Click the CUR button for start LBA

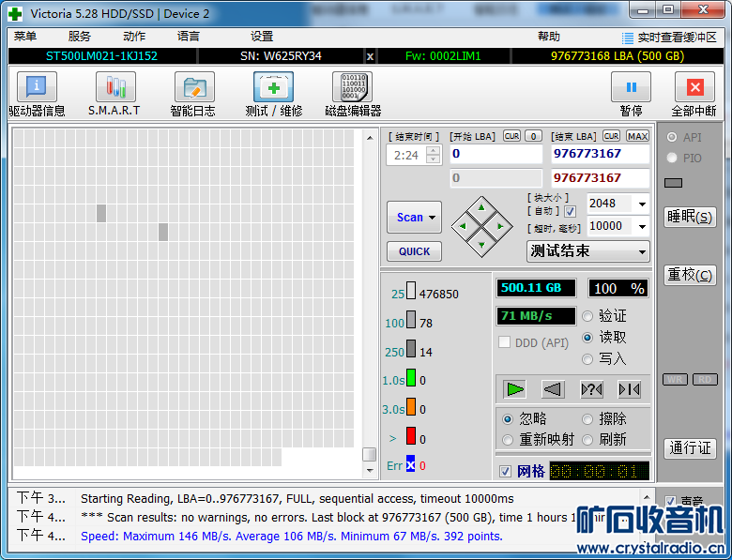point(512,136)
